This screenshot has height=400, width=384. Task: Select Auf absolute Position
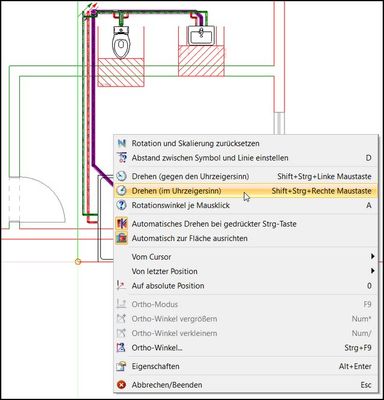(x=246, y=286)
